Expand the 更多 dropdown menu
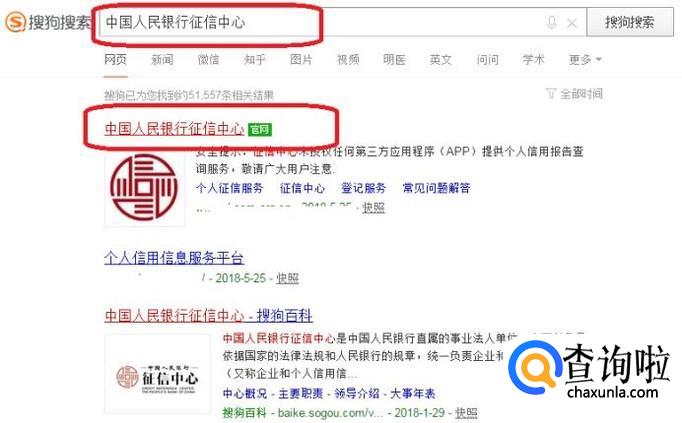The width and height of the screenshot is (682, 423). click(585, 60)
